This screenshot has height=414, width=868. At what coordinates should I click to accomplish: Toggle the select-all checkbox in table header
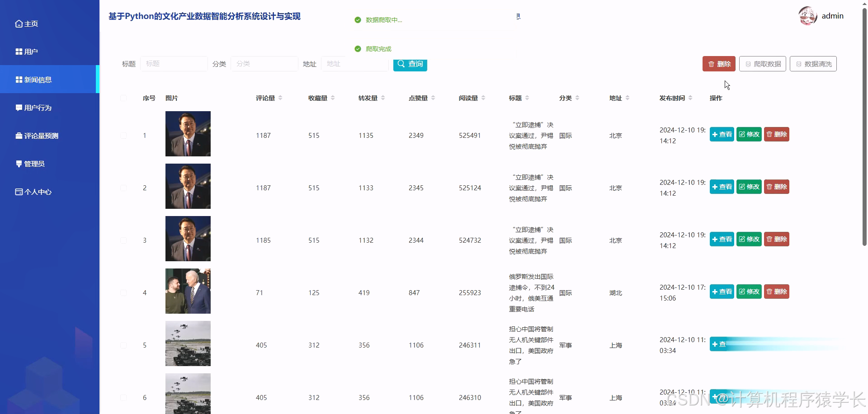123,98
